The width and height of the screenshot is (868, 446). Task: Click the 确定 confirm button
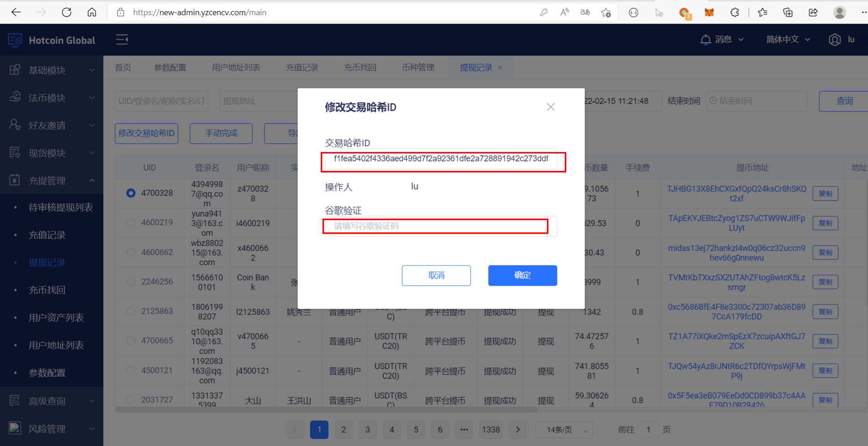(x=522, y=275)
